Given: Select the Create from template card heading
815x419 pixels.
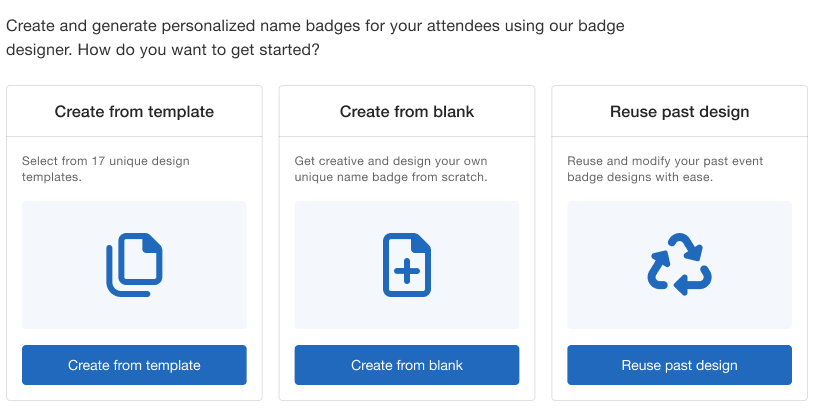Looking at the screenshot, I should tap(134, 111).
